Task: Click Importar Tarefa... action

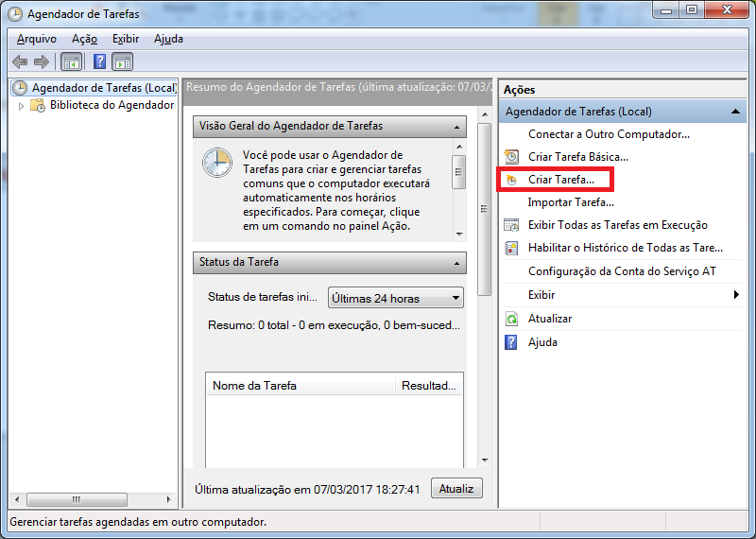Action: (571, 201)
